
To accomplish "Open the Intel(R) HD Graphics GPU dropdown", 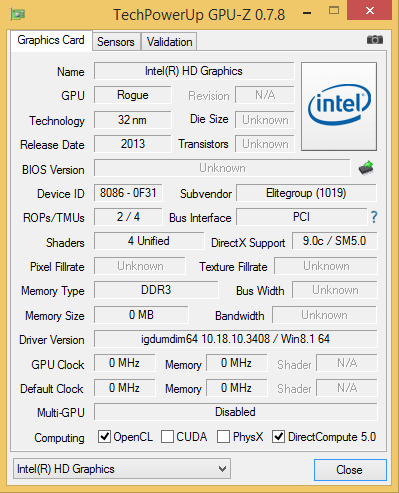I will point(122,469).
